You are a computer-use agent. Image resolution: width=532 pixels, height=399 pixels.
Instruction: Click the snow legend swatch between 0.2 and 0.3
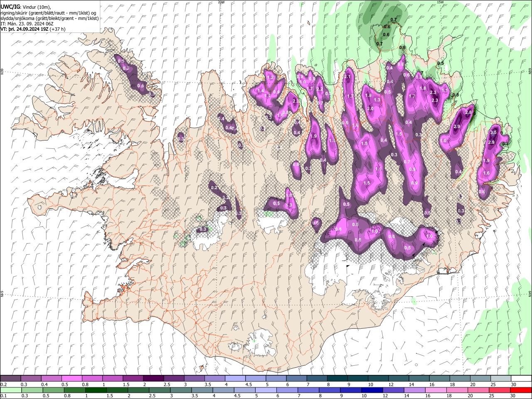pyautogui.click(x=10, y=378)
